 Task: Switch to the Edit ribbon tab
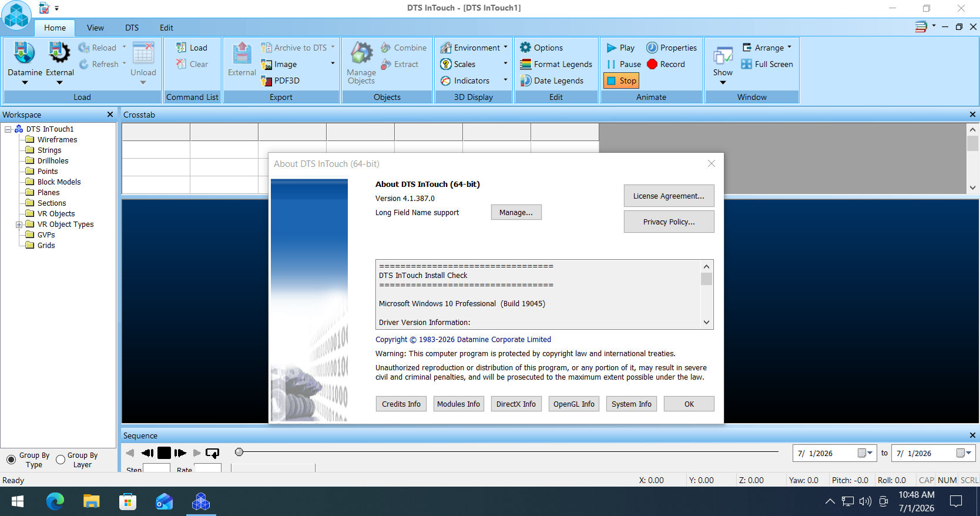pyautogui.click(x=166, y=28)
